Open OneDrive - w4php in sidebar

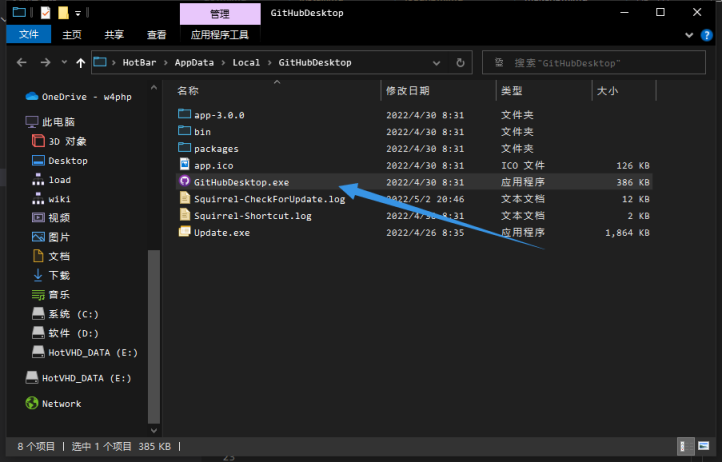click(78, 97)
